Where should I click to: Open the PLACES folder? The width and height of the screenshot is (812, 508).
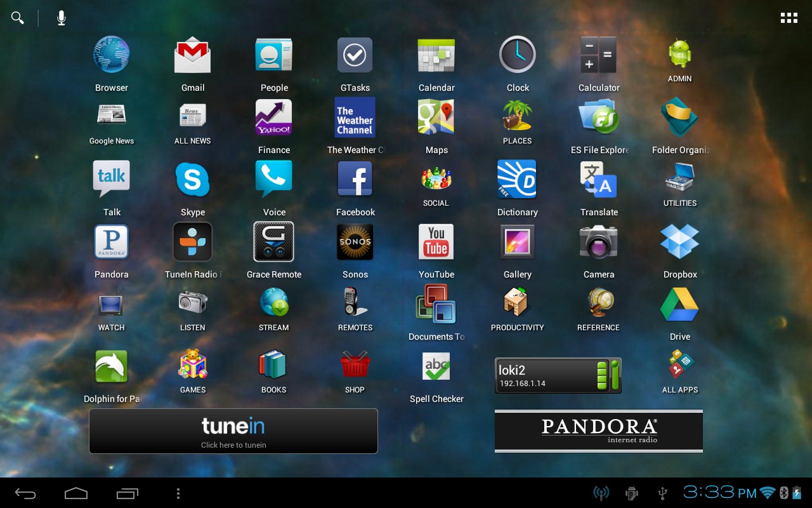[518, 116]
